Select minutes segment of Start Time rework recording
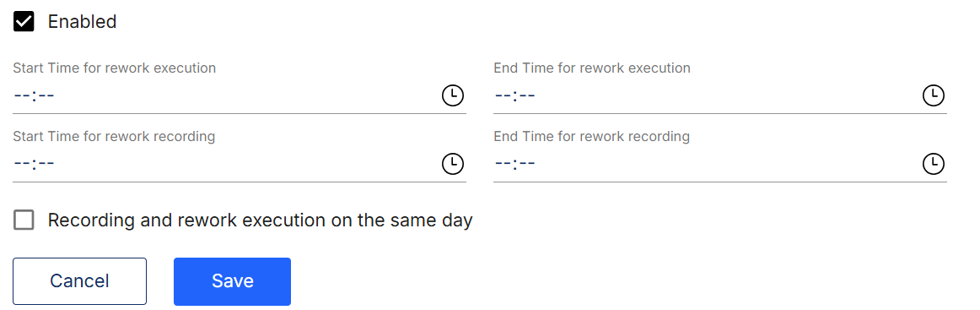Viewport: 980px width, 310px height. (46, 164)
